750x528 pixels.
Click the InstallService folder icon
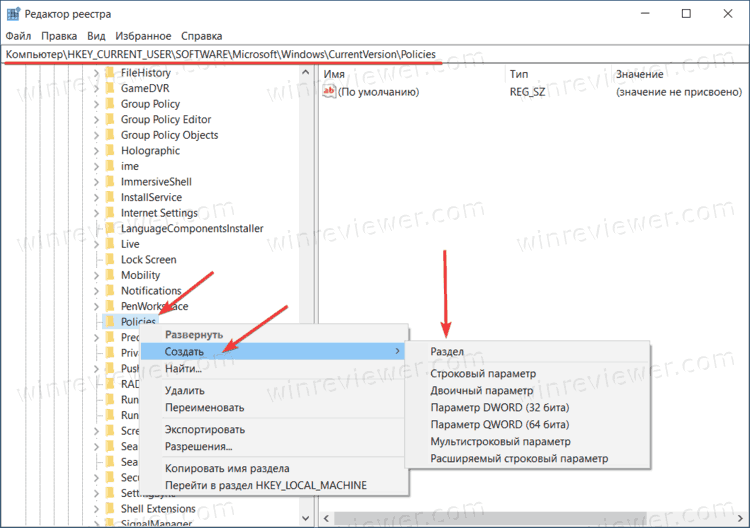(x=110, y=197)
